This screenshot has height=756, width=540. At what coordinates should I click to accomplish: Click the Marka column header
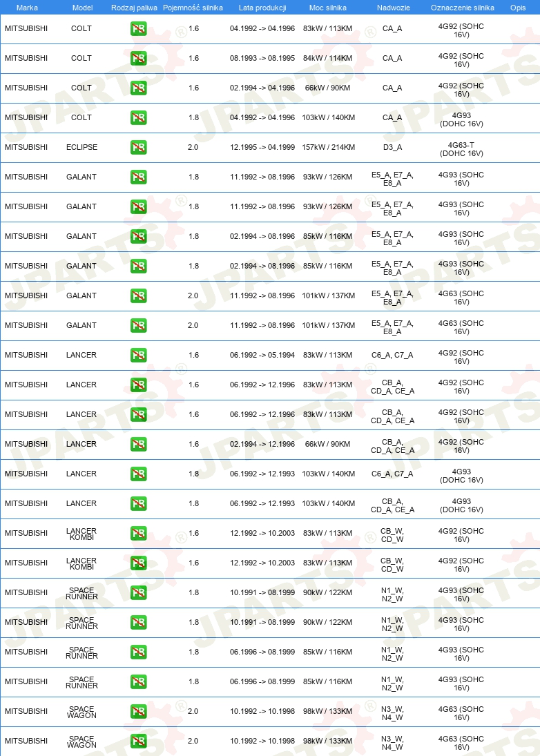(27, 8)
